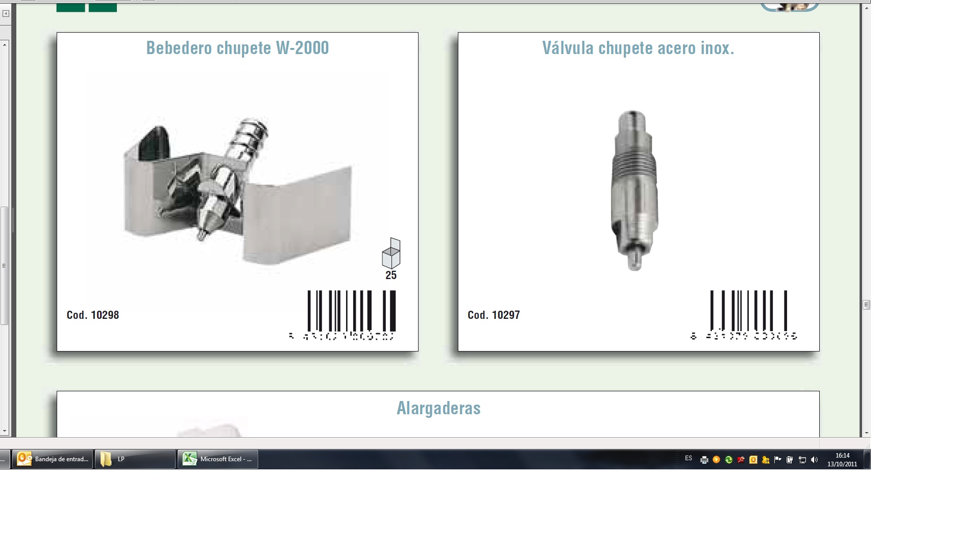Open the printer tray icon

tap(704, 460)
